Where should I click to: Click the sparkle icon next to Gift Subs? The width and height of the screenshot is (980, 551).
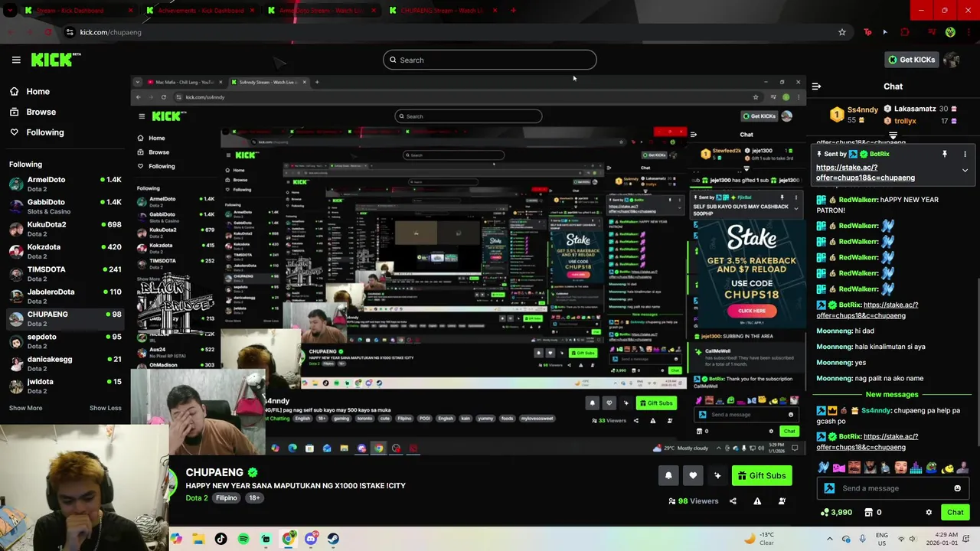(717, 475)
